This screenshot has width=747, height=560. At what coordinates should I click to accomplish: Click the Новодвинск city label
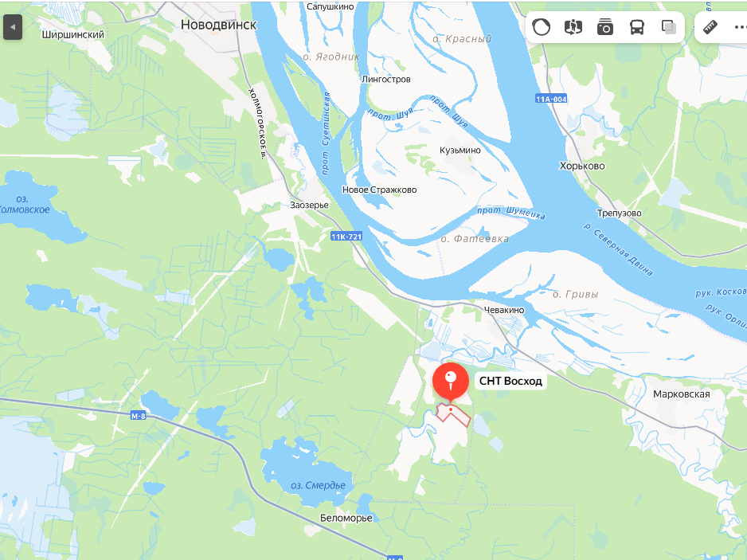point(218,25)
